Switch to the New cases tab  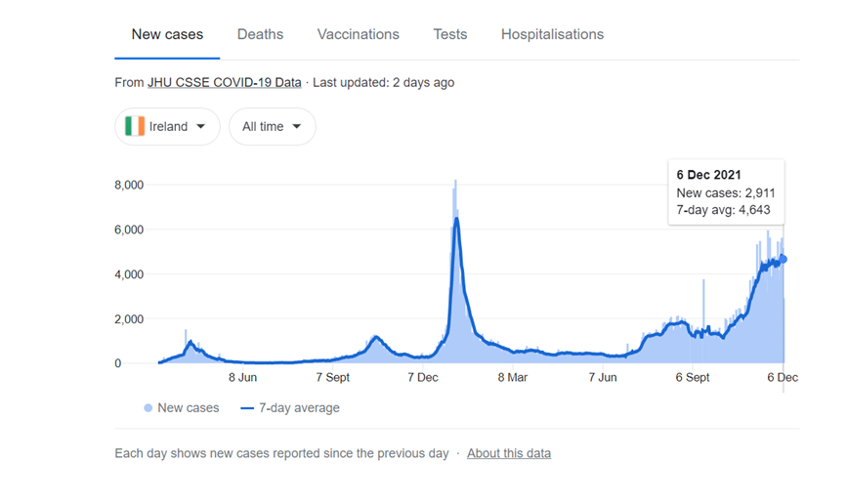[x=167, y=34]
